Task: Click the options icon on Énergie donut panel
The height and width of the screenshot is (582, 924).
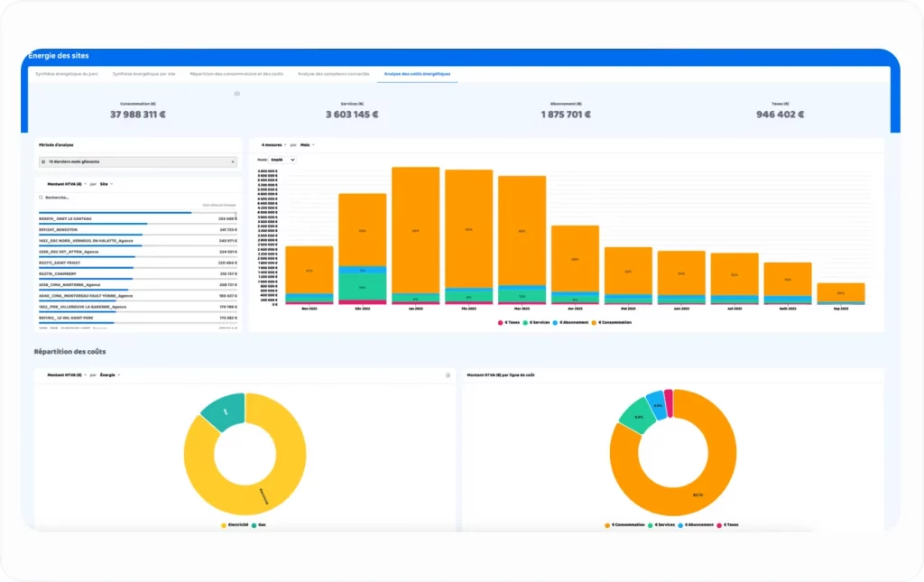Action: [x=448, y=374]
